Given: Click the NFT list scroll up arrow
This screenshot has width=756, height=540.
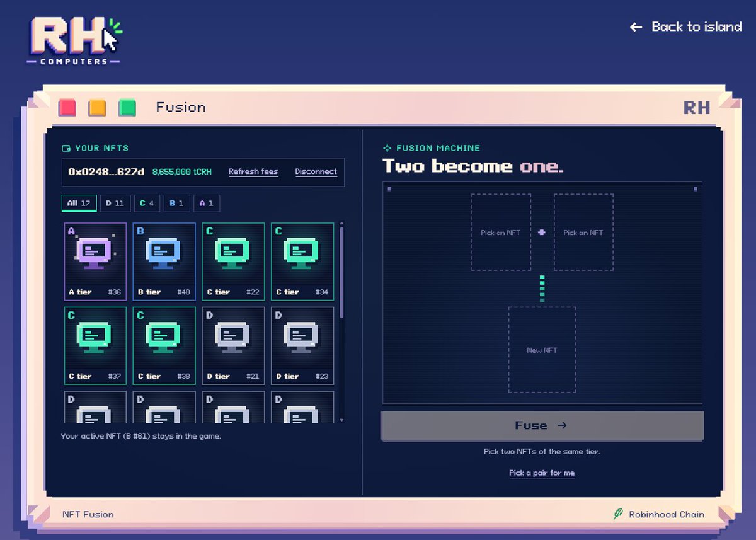Looking at the screenshot, I should point(342,223).
